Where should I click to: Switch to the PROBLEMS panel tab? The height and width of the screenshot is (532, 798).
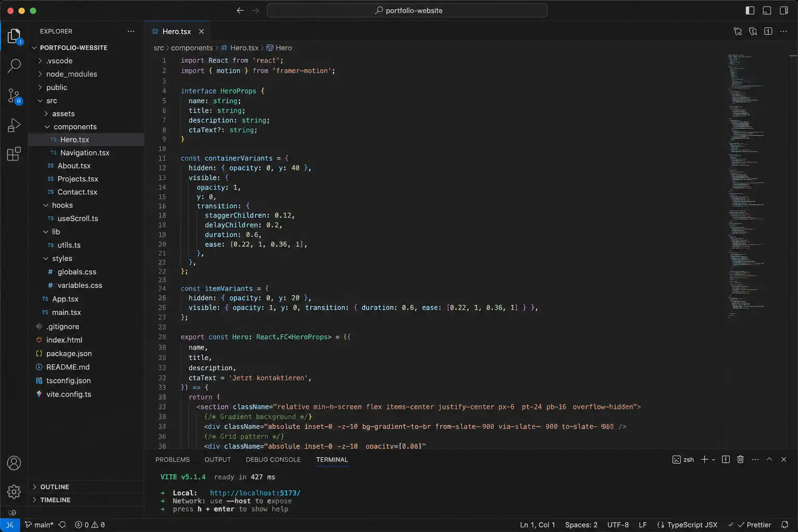(x=172, y=460)
